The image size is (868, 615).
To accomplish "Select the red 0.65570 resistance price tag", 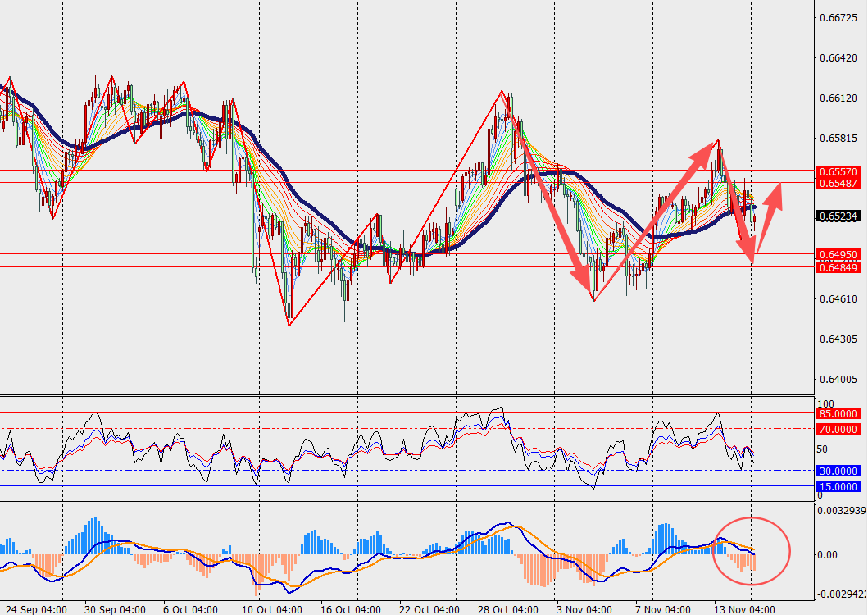I will [838, 171].
